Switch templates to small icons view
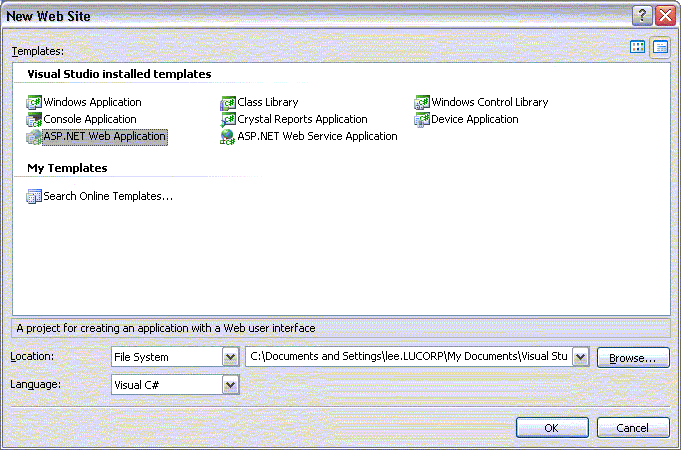 [660, 47]
